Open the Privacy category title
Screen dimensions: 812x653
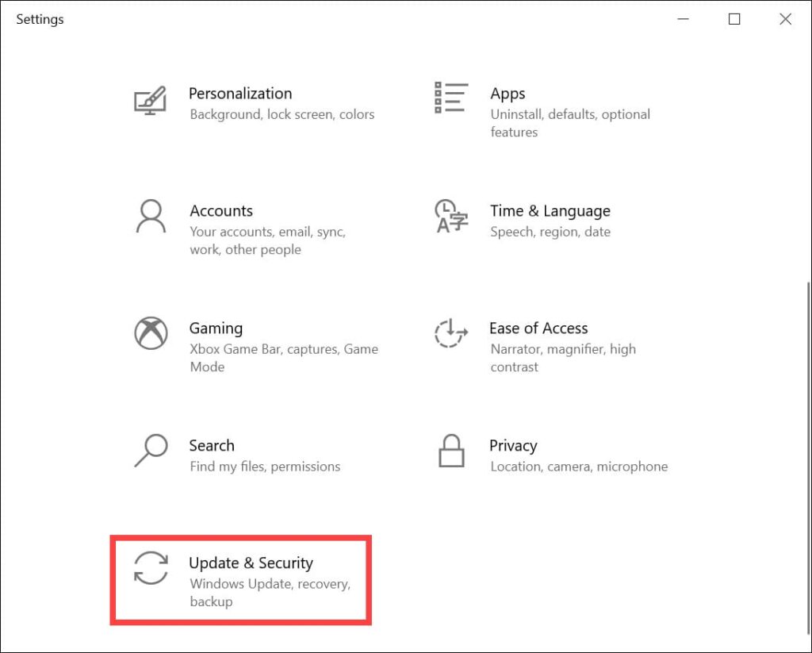[x=513, y=446]
